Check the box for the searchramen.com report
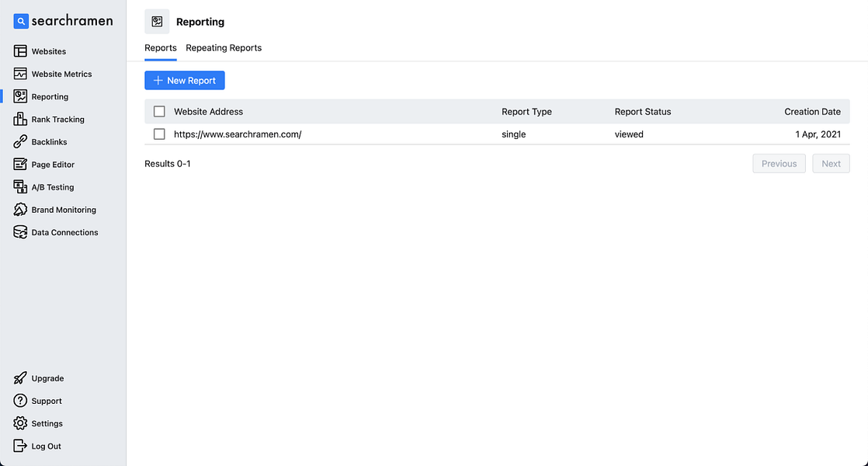 tap(159, 134)
